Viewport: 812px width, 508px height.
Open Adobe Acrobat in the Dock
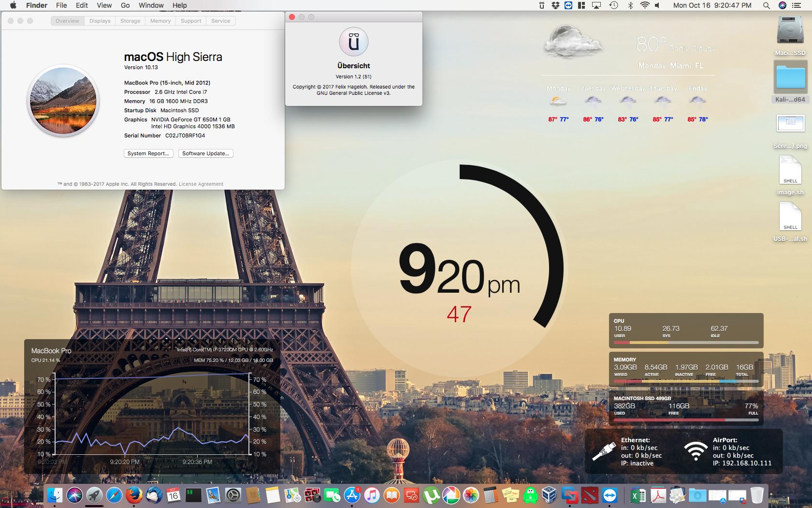click(658, 495)
